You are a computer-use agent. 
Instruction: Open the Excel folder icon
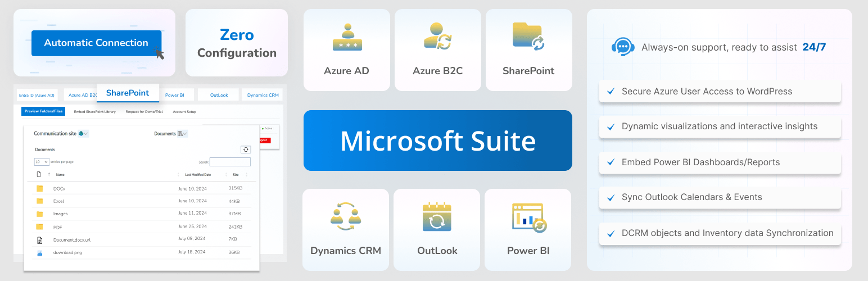click(x=39, y=201)
